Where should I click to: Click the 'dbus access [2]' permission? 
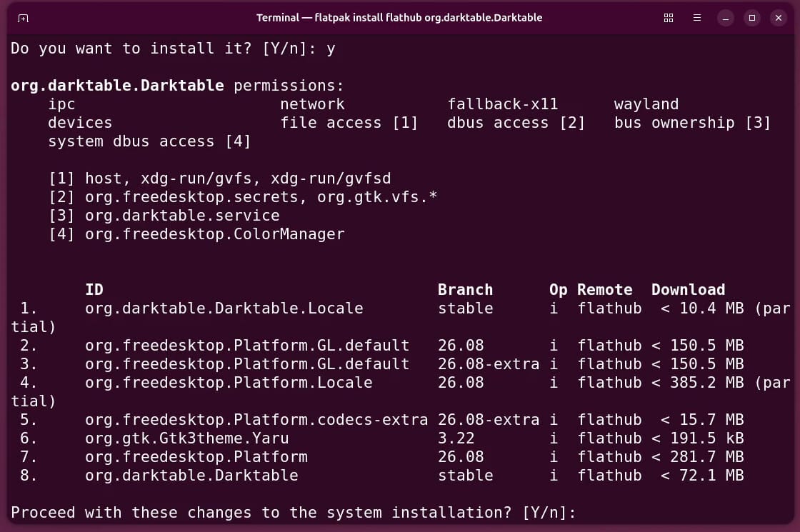pos(516,122)
